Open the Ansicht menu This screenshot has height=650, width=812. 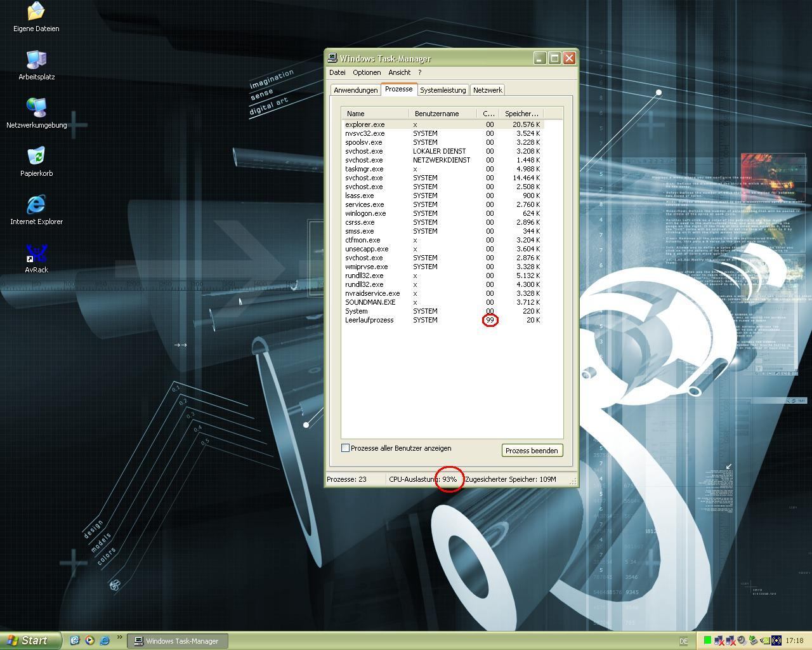click(x=399, y=72)
